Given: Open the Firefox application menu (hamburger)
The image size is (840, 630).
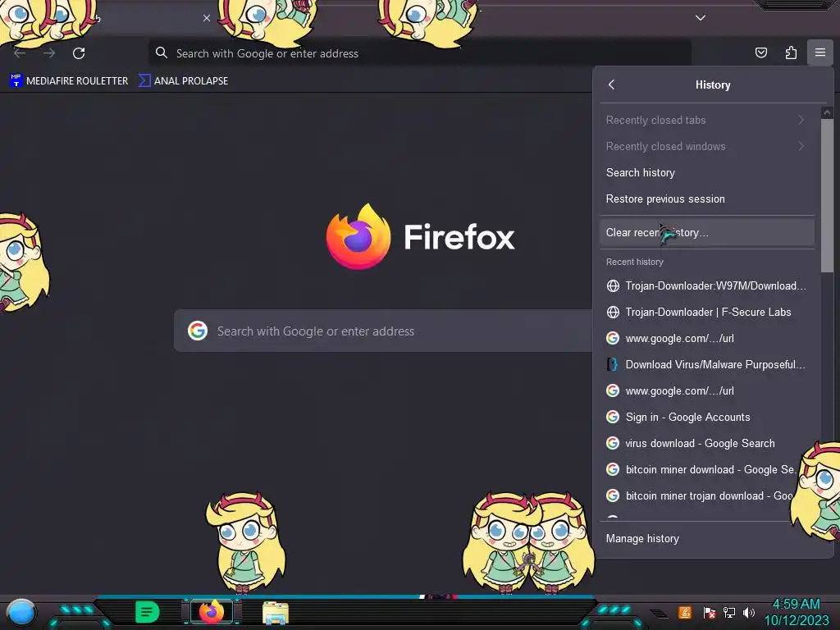Looking at the screenshot, I should (819, 52).
